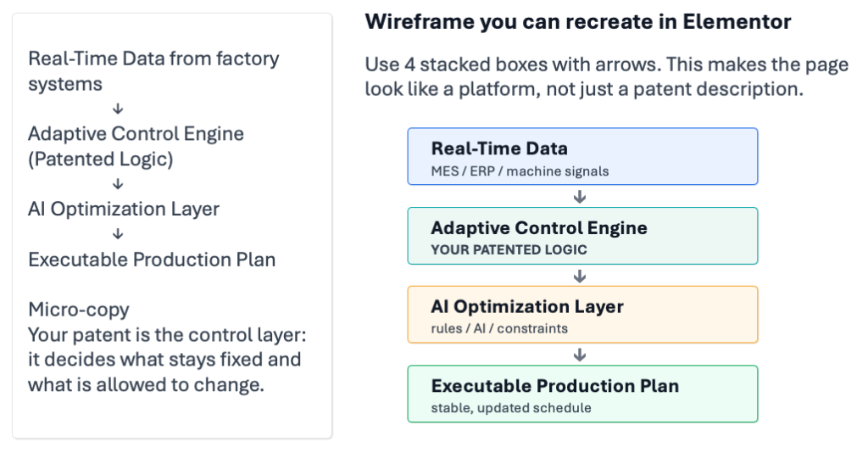Click the arrow above the Executable Production Plan box
This screenshot has width=868, height=453.
point(581,355)
